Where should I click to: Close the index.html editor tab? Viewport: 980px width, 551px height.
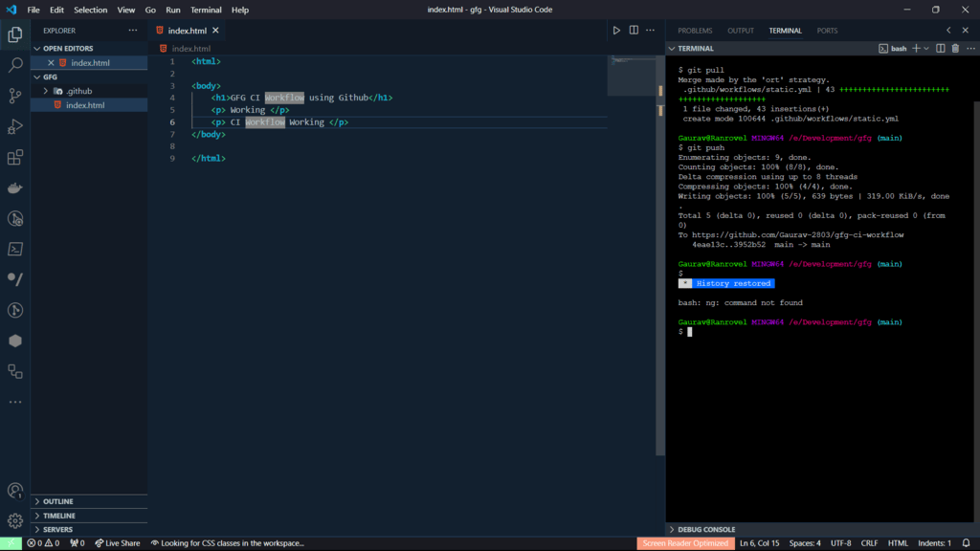[216, 31]
